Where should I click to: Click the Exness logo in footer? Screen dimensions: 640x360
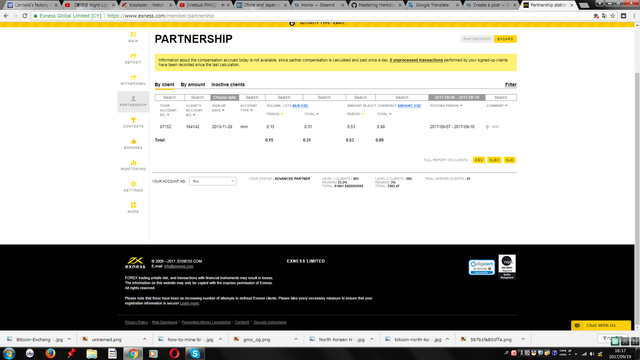pos(135,262)
